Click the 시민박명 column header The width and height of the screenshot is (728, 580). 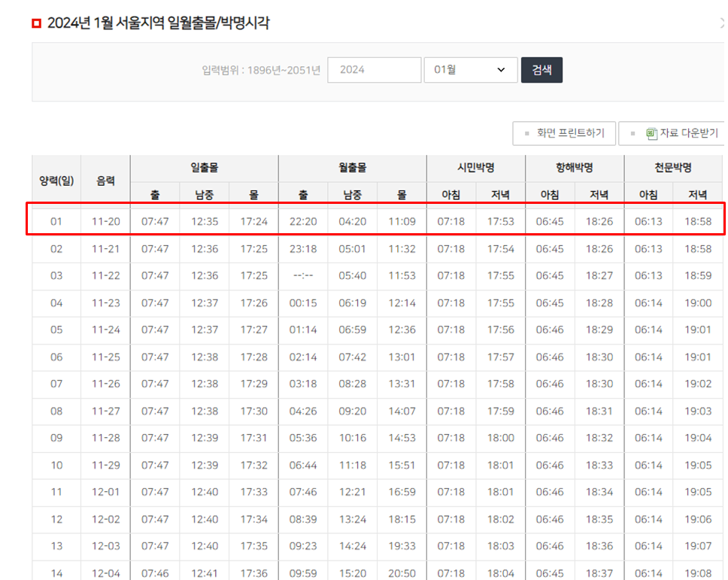coord(476,168)
